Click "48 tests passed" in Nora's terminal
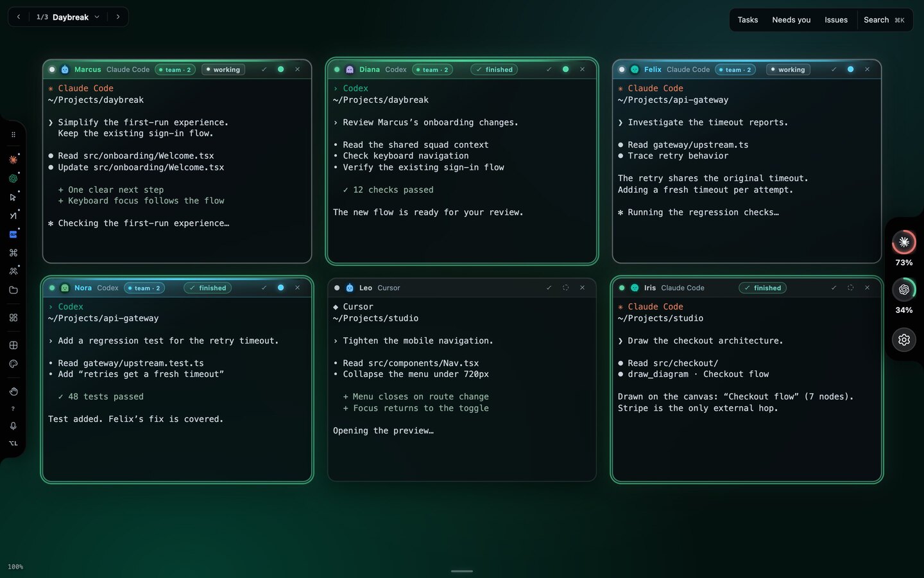Screen dimensions: 924x578 pos(106,397)
